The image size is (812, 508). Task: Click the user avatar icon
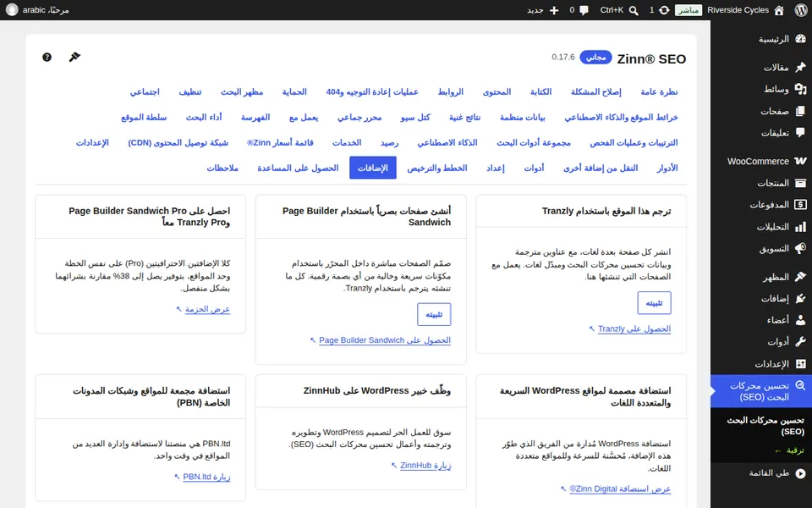[11, 10]
